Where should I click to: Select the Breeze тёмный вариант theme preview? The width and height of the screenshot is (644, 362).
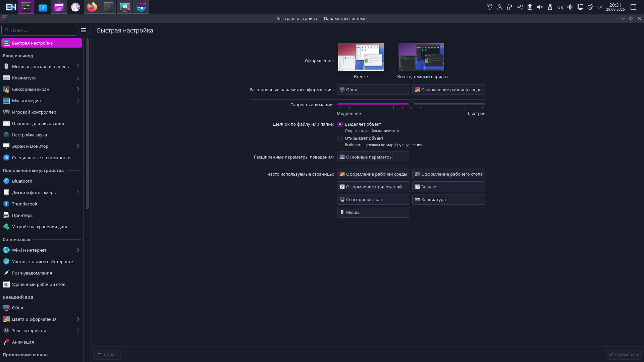pos(421,57)
